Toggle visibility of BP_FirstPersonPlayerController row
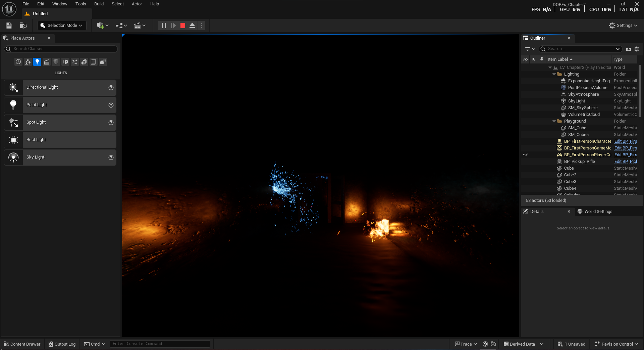This screenshot has width=644, height=350. tap(525, 155)
